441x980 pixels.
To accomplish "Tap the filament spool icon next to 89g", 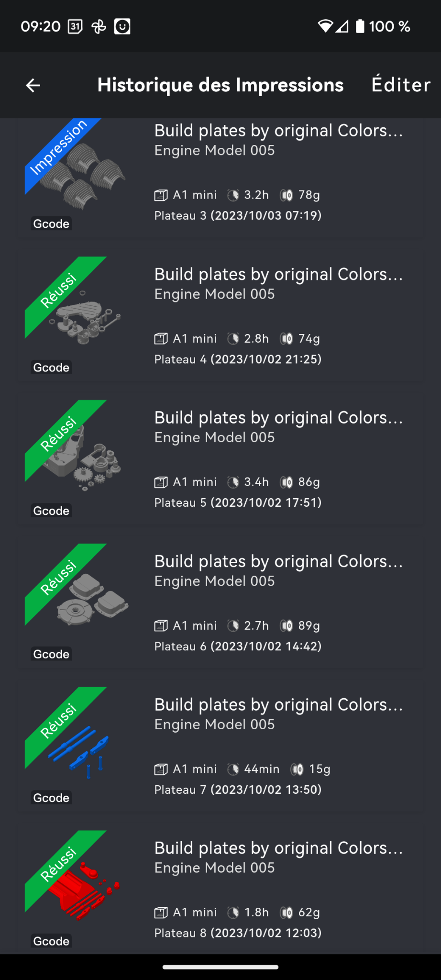I will (x=287, y=625).
